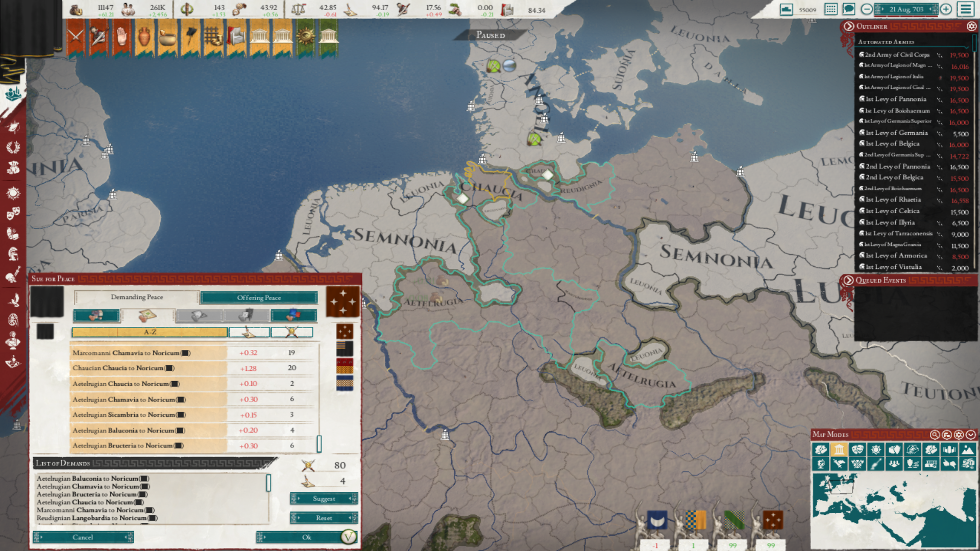980x551 pixels.
Task: Select the black and white striped flag
Action: tap(345, 348)
